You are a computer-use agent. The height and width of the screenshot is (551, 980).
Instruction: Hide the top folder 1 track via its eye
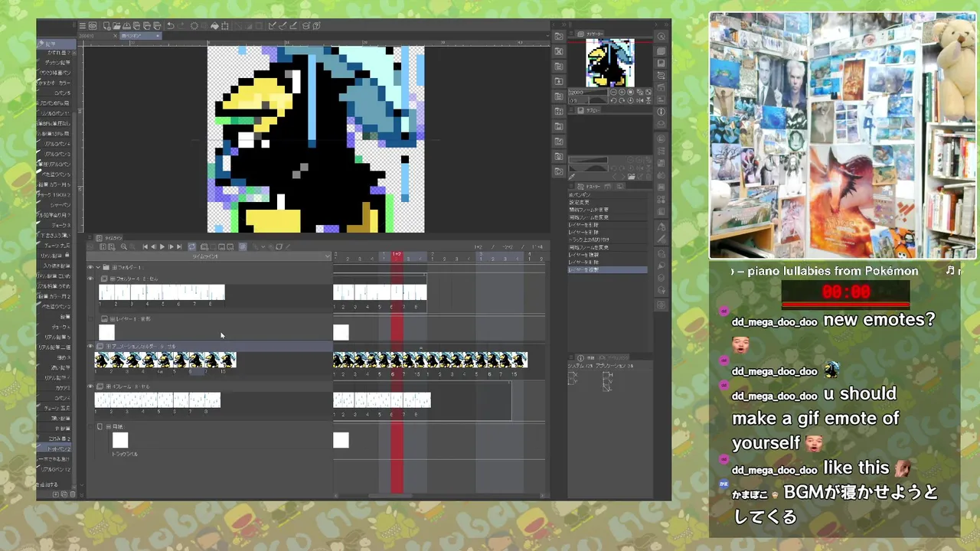(x=90, y=267)
